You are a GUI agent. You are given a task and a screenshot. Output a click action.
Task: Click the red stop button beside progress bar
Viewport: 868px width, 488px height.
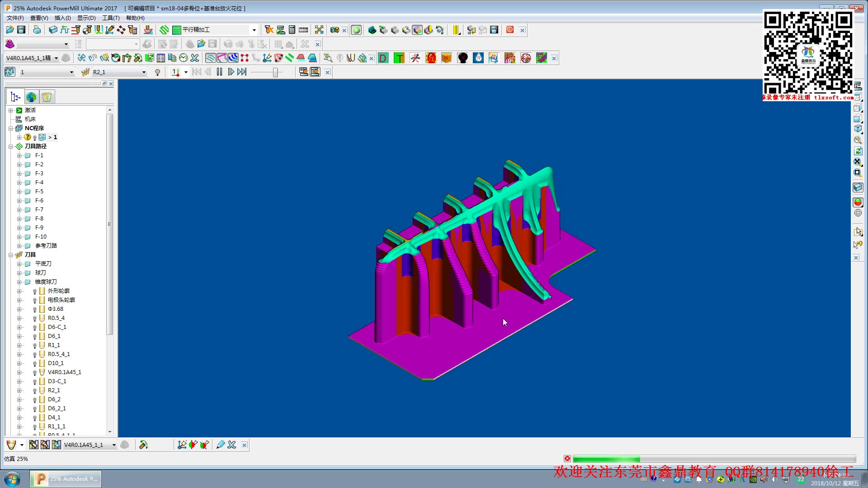click(x=567, y=459)
